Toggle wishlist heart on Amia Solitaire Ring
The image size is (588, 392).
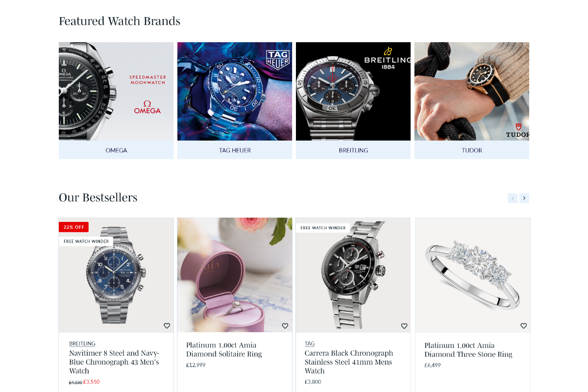coord(285,326)
